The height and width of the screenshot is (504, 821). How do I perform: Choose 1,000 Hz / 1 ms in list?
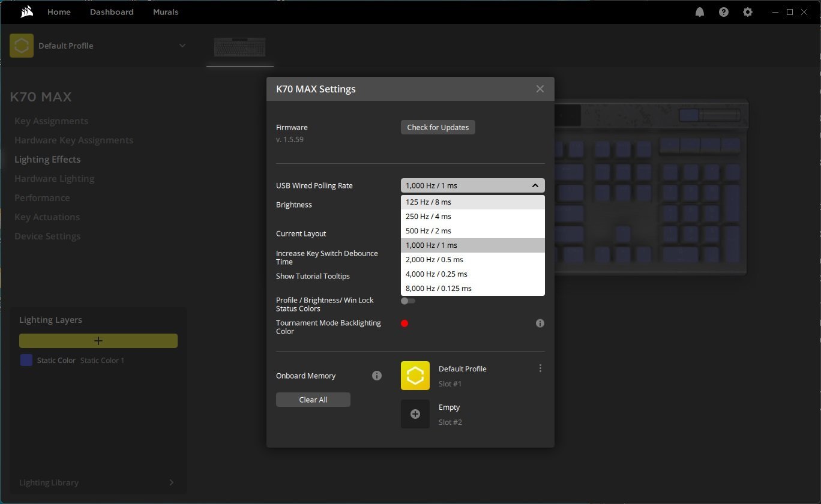pyautogui.click(x=473, y=245)
